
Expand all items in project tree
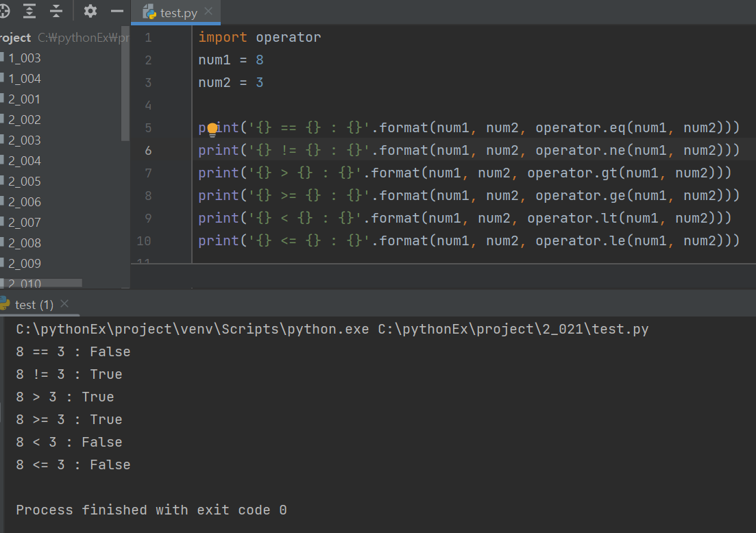pyautogui.click(x=29, y=10)
